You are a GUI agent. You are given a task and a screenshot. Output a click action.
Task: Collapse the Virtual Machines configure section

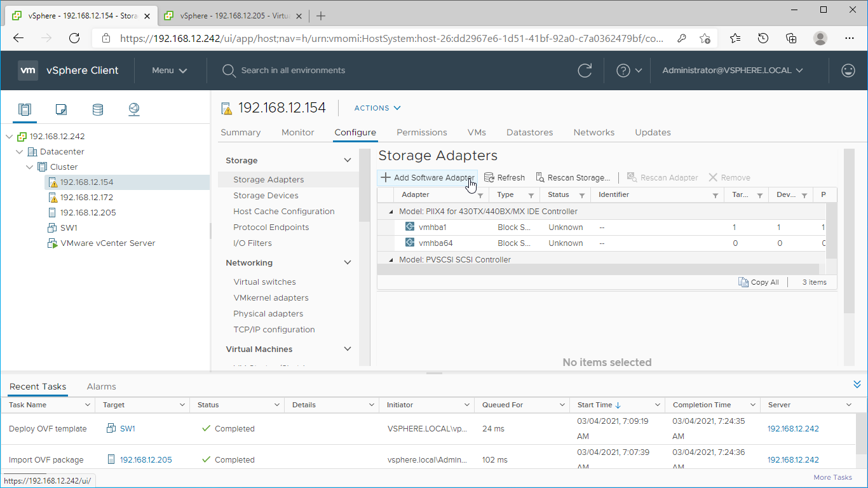(348, 349)
